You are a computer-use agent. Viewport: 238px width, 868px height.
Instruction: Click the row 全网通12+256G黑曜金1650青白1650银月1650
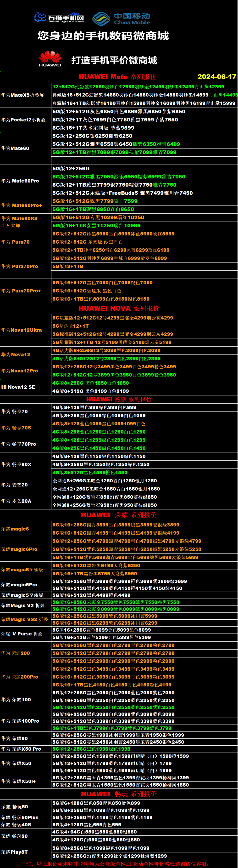pyautogui.click(x=145, y=489)
